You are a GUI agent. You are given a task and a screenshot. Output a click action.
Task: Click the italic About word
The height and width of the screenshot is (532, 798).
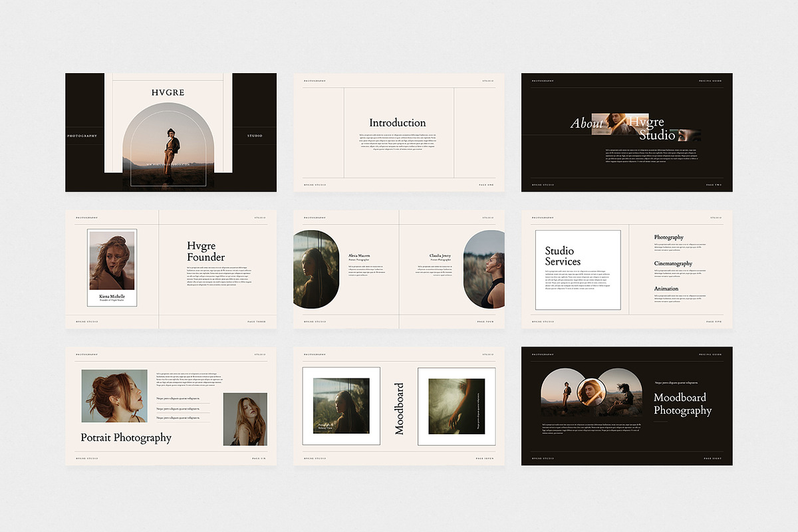(x=587, y=123)
